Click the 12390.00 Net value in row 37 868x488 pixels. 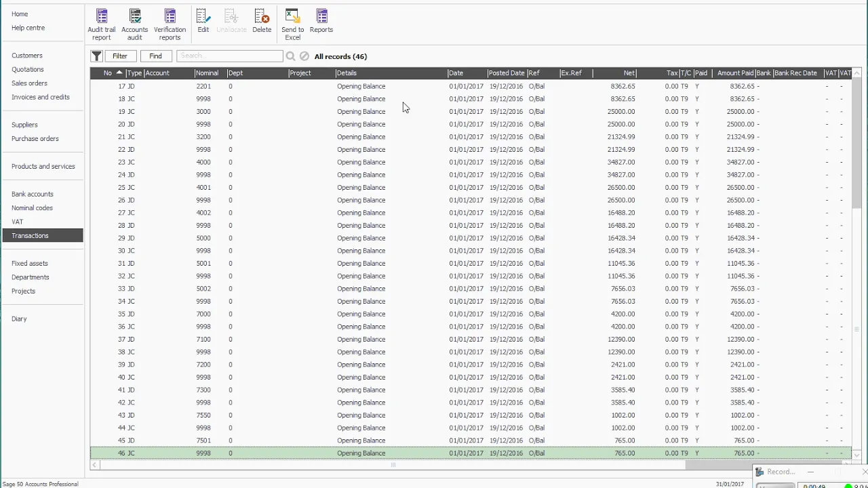pos(621,339)
